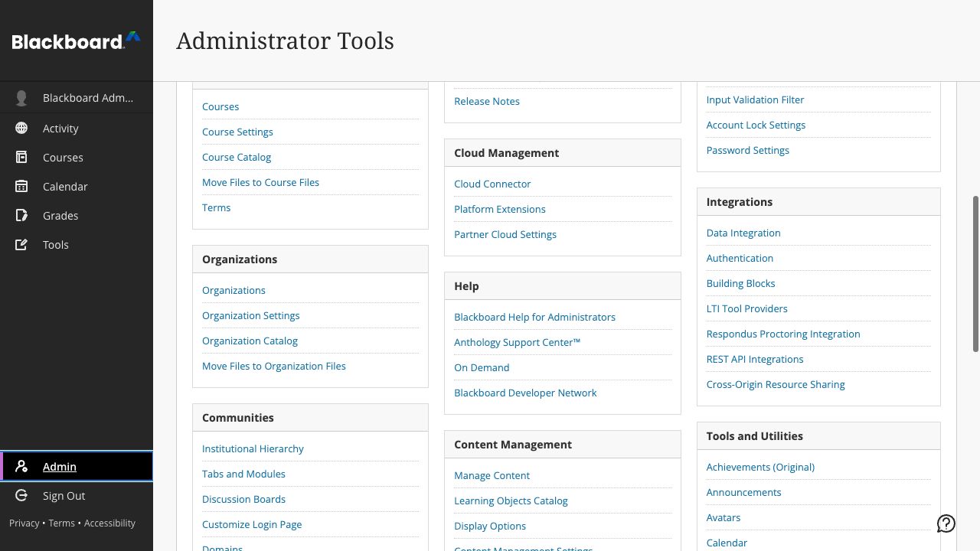This screenshot has width=980, height=551.
Task: Open Data Integration
Action: click(x=743, y=233)
